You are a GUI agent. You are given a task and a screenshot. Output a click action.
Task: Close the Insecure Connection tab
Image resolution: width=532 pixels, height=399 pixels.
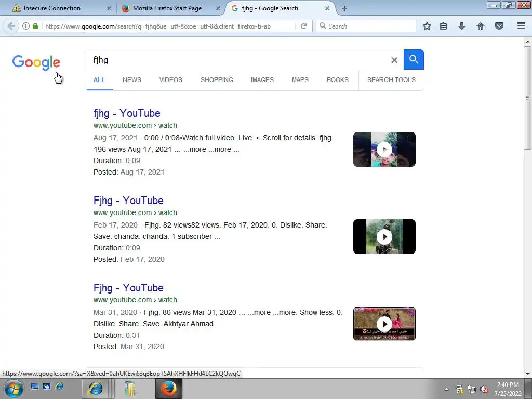tap(109, 8)
